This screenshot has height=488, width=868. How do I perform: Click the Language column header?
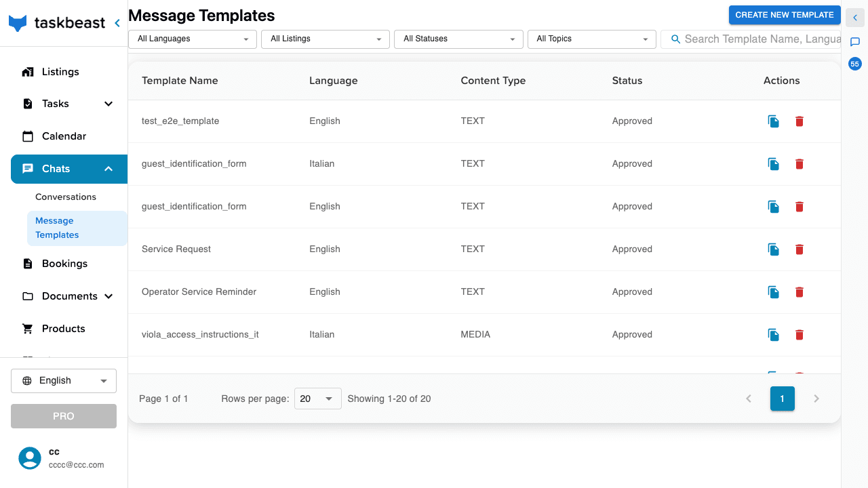click(333, 81)
